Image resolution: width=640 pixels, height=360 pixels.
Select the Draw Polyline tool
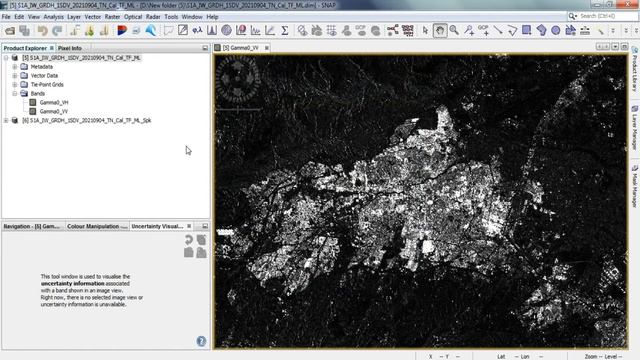[512, 31]
